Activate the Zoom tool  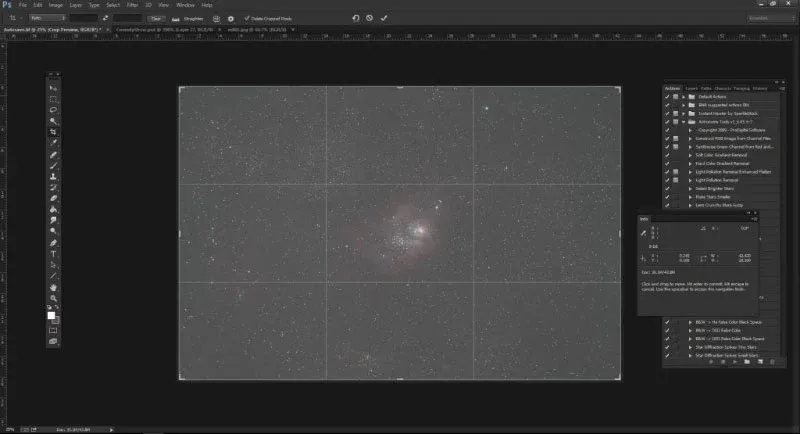54,298
